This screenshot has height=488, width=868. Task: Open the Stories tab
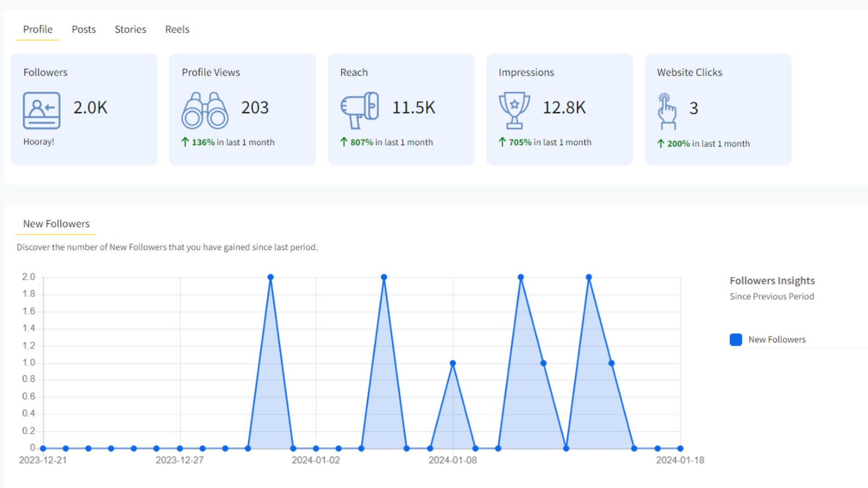(x=130, y=29)
